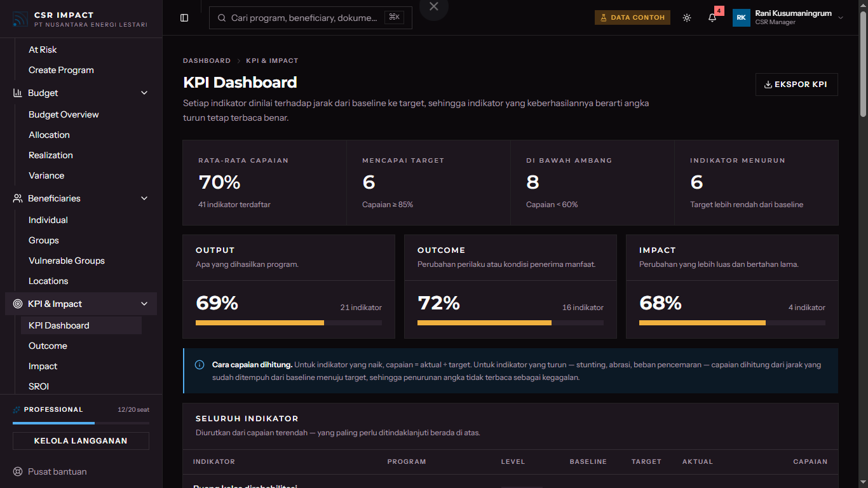This screenshot has height=488, width=868.
Task: Open Realization in sidebar
Action: (x=51, y=155)
